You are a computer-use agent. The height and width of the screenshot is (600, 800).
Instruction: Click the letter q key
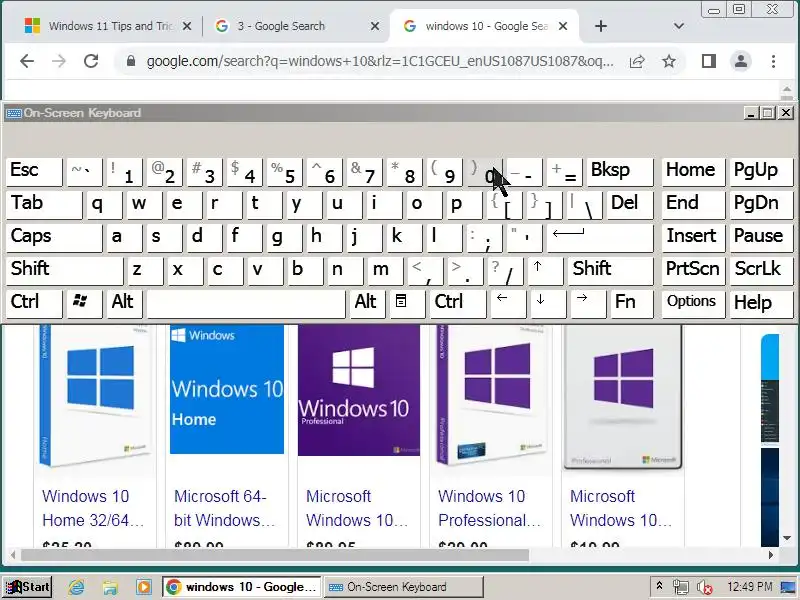(104, 204)
